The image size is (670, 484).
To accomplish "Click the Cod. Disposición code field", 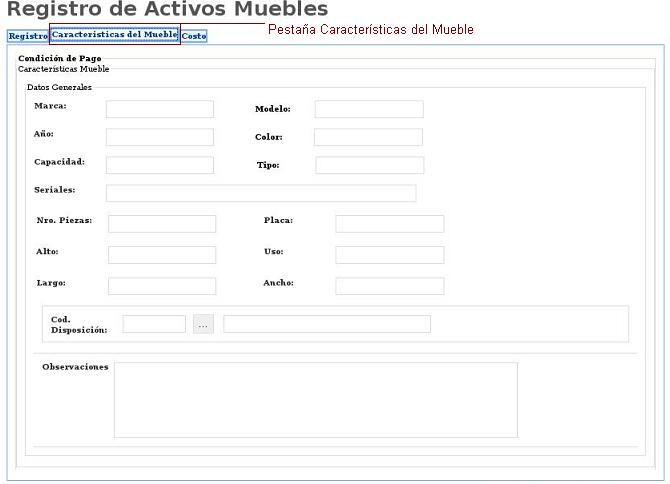I will click(154, 324).
